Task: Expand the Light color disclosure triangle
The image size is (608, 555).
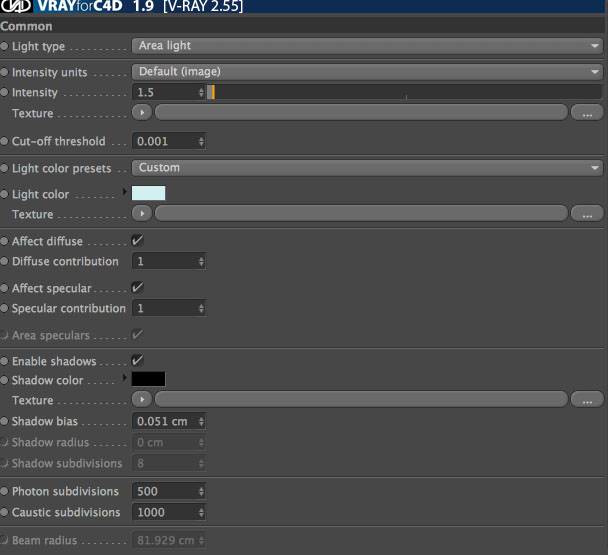Action: tap(124, 192)
